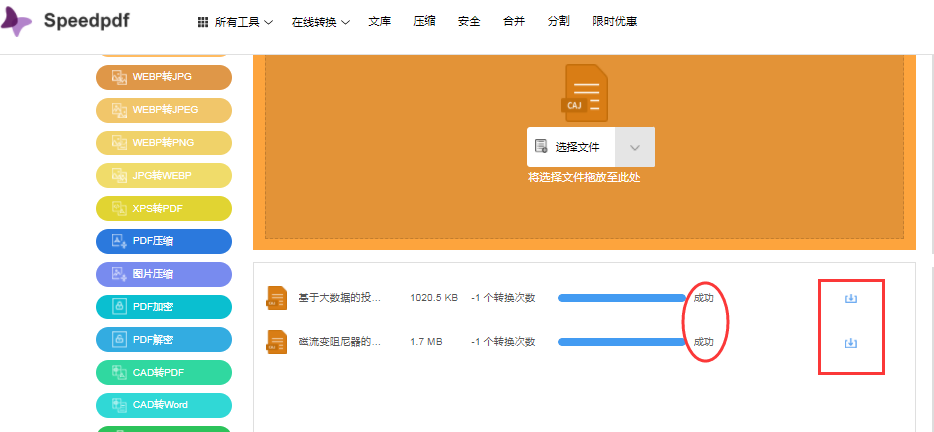The height and width of the screenshot is (432, 934).
Task: Click the progress bar for 基于大数据的投…
Action: (622, 298)
